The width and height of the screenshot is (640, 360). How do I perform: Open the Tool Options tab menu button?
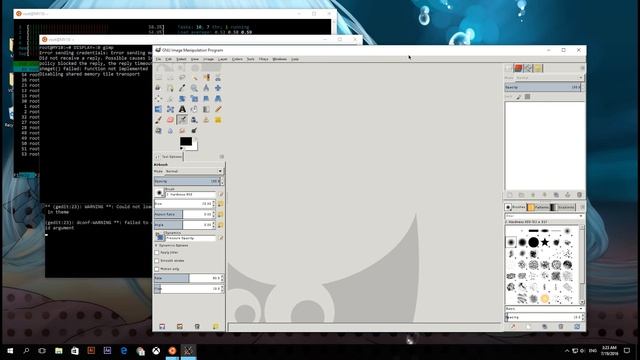(222, 157)
